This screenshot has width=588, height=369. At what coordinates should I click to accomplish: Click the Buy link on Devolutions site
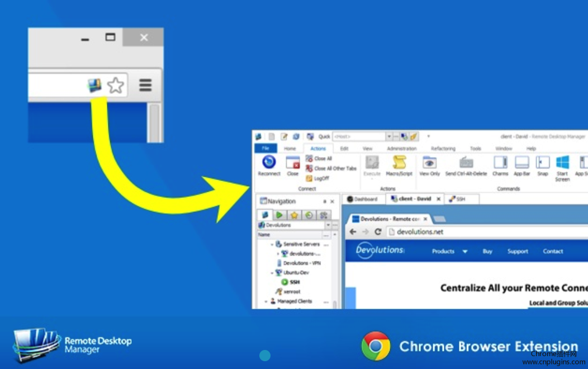[487, 251]
